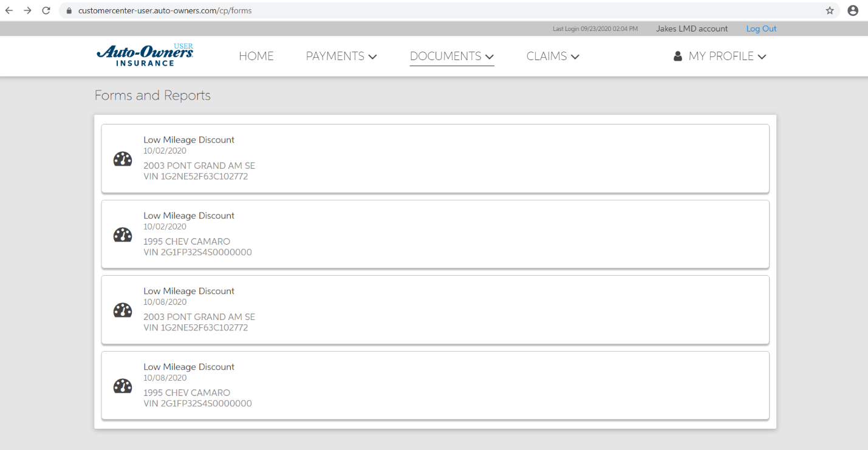Click the Jakes LMD account name
The image size is (868, 450).
coord(692,29)
